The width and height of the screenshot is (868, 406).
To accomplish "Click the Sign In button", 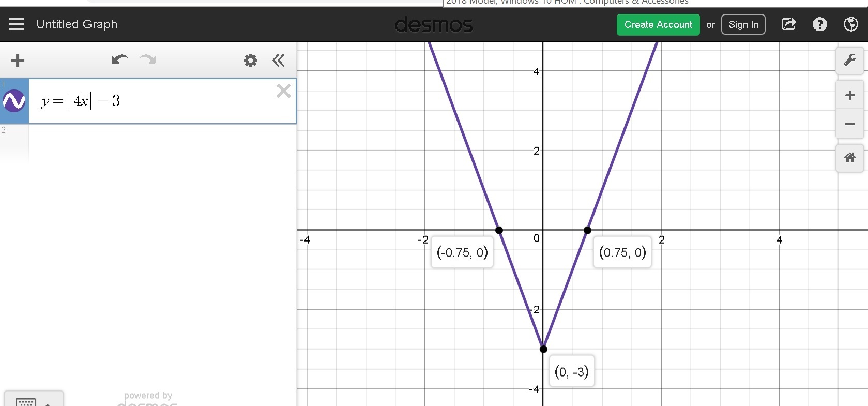I will point(743,24).
